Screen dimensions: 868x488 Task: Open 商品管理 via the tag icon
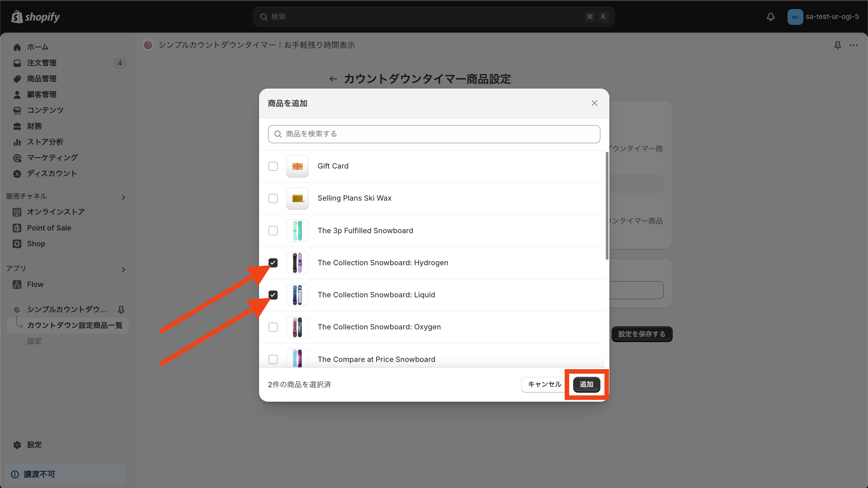[x=17, y=79]
